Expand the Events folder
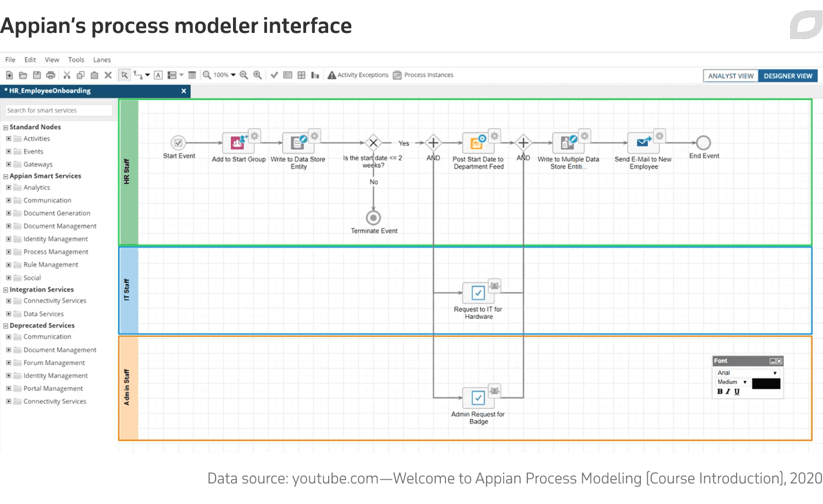The image size is (823, 504). [x=8, y=152]
